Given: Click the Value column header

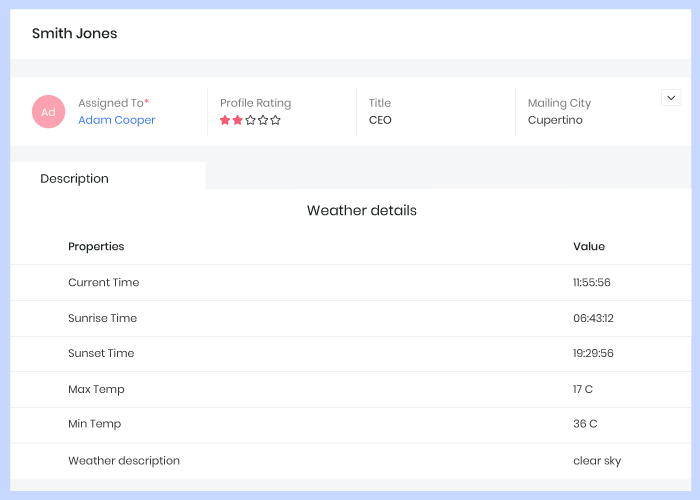Looking at the screenshot, I should click(x=589, y=246).
